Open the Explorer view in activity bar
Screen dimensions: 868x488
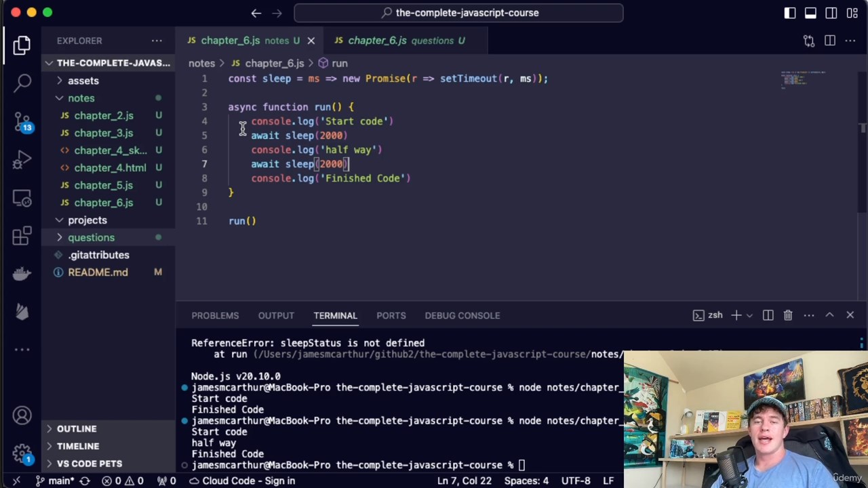point(22,45)
